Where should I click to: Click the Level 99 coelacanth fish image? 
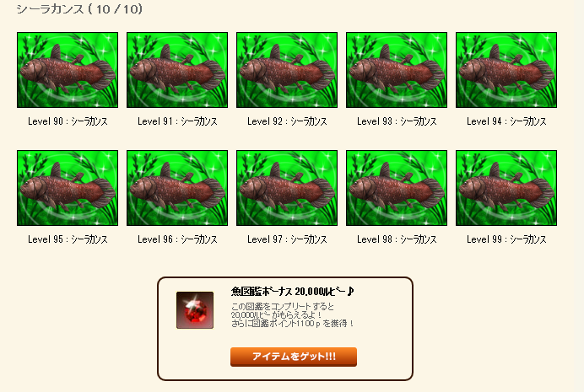point(506,188)
